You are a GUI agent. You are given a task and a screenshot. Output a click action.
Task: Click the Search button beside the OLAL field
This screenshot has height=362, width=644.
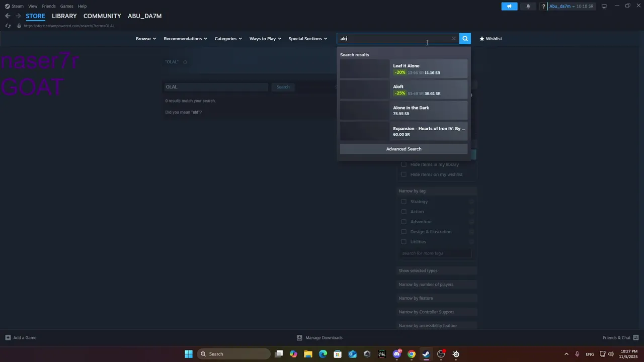(x=283, y=87)
